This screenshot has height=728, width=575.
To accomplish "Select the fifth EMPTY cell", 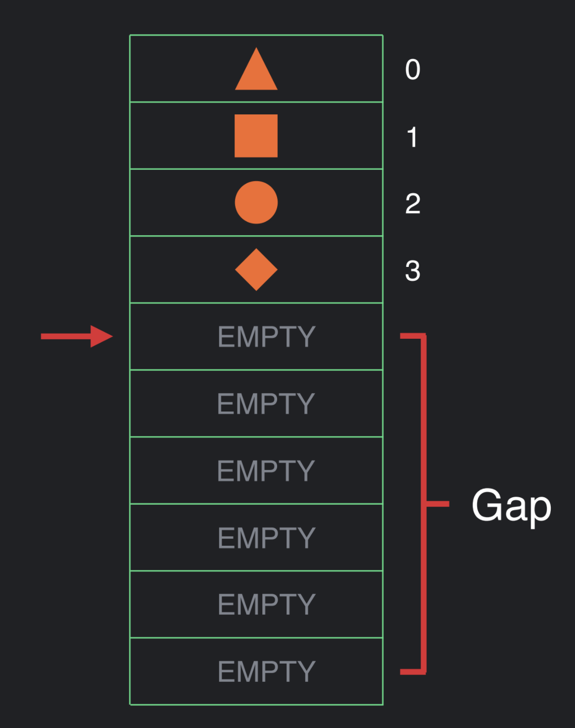I will [x=256, y=605].
